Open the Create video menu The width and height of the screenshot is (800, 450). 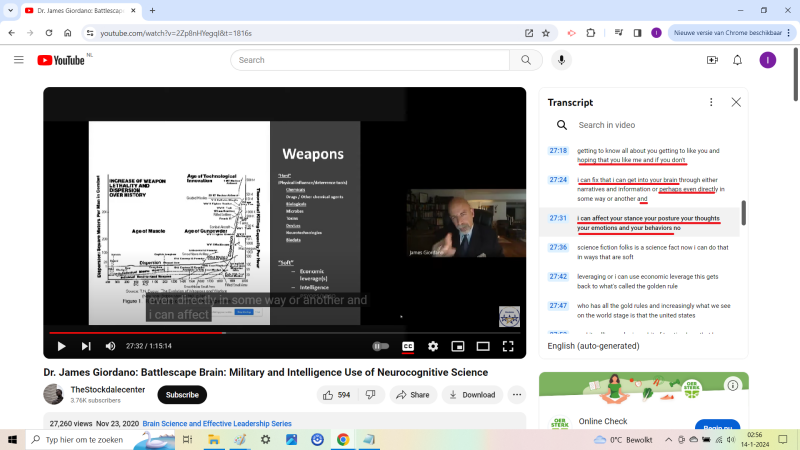pyautogui.click(x=712, y=60)
